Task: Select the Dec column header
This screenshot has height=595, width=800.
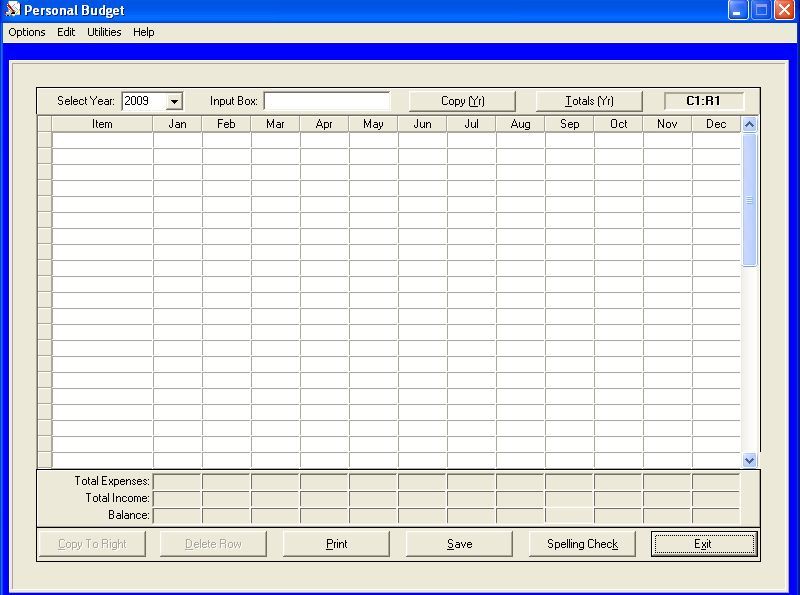Action: 715,123
